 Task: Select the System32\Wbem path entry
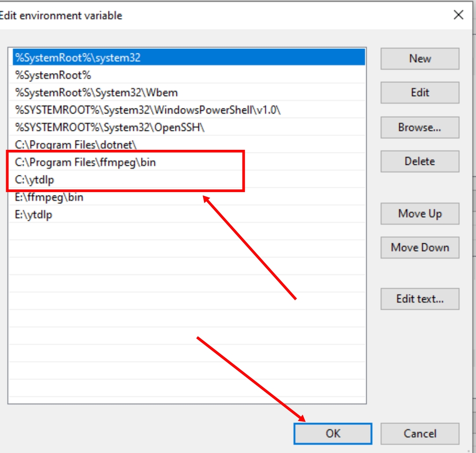97,93
